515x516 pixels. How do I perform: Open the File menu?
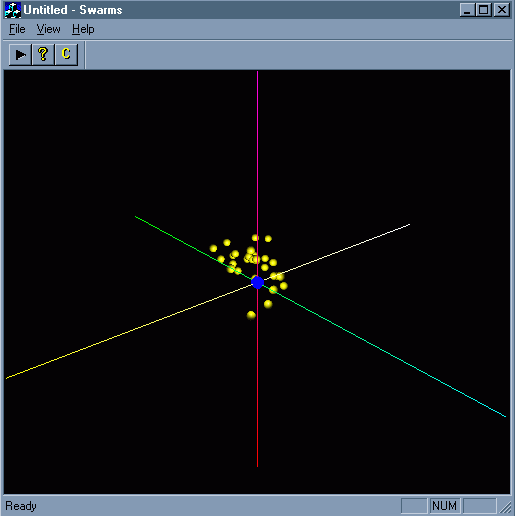[17, 29]
